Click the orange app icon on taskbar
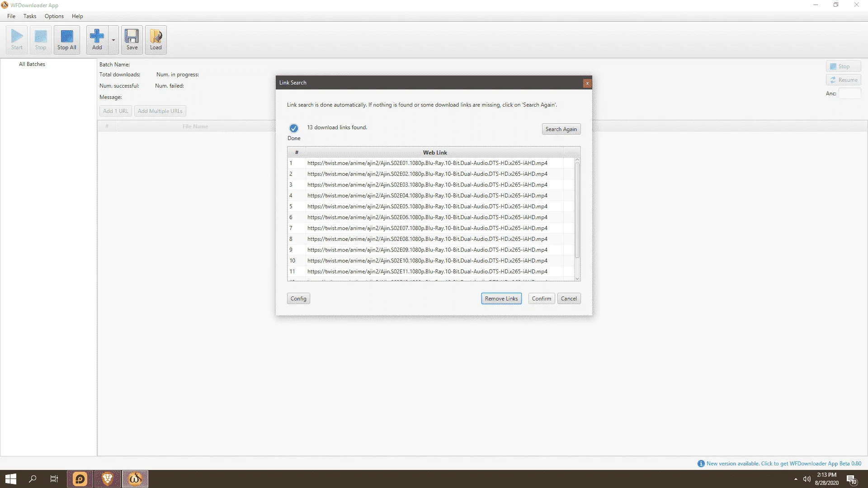Screen dimensions: 868x488 pos(80,479)
